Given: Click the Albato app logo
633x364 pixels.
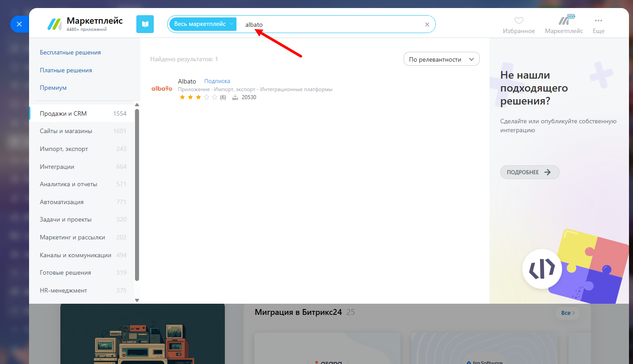Looking at the screenshot, I should pyautogui.click(x=162, y=88).
